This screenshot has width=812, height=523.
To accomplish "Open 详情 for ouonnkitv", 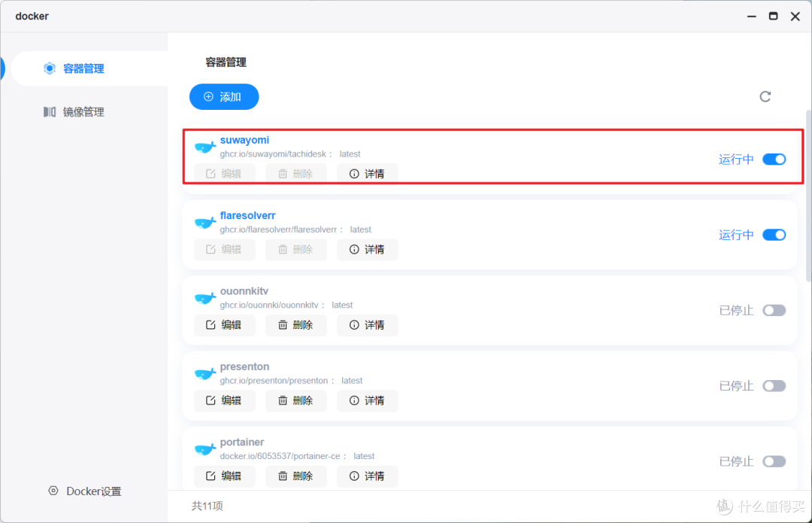I will coord(367,325).
